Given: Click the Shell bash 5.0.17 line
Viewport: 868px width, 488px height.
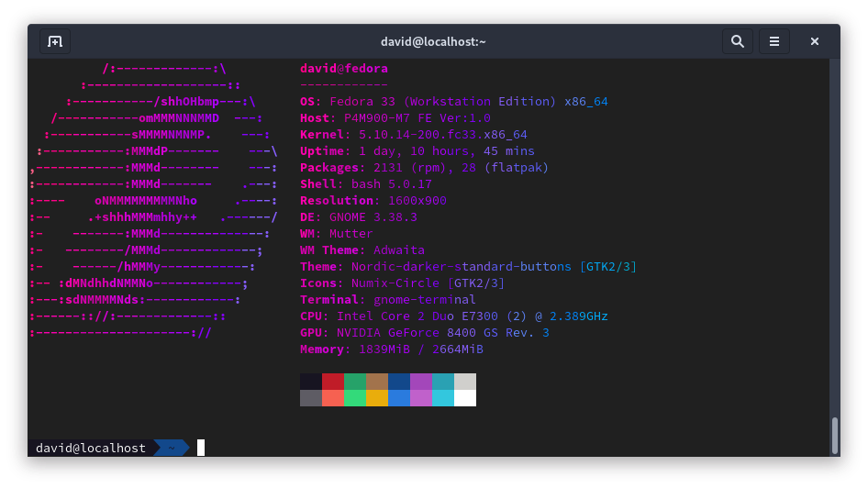Looking at the screenshot, I should point(366,184).
